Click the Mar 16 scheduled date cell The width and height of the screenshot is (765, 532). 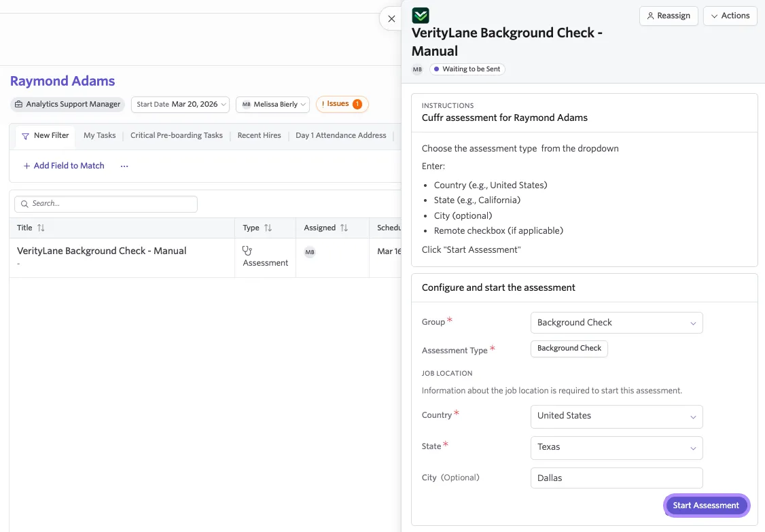(x=389, y=251)
